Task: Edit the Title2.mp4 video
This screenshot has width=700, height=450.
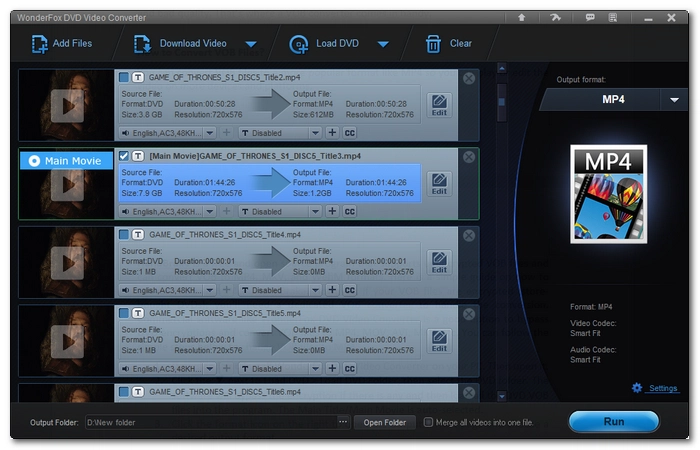Action: click(x=439, y=105)
